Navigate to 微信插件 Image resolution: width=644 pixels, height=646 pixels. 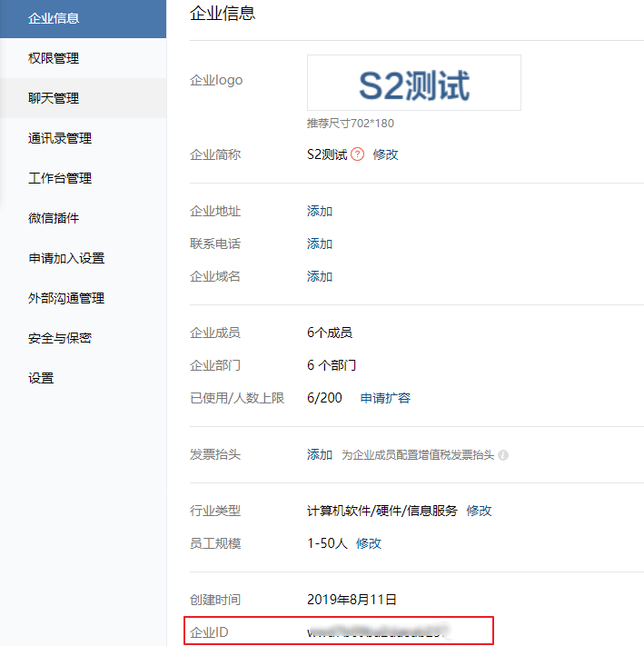[x=54, y=218]
